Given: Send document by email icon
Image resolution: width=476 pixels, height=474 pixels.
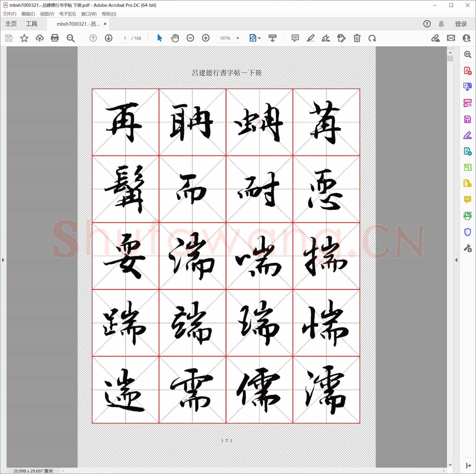Looking at the screenshot, I should click(x=451, y=38).
